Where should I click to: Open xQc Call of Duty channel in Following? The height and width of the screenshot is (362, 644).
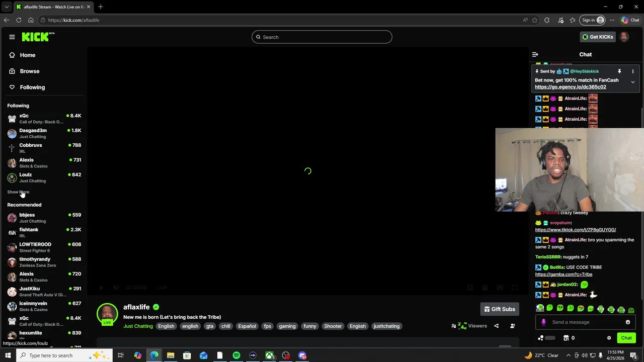[44, 119]
